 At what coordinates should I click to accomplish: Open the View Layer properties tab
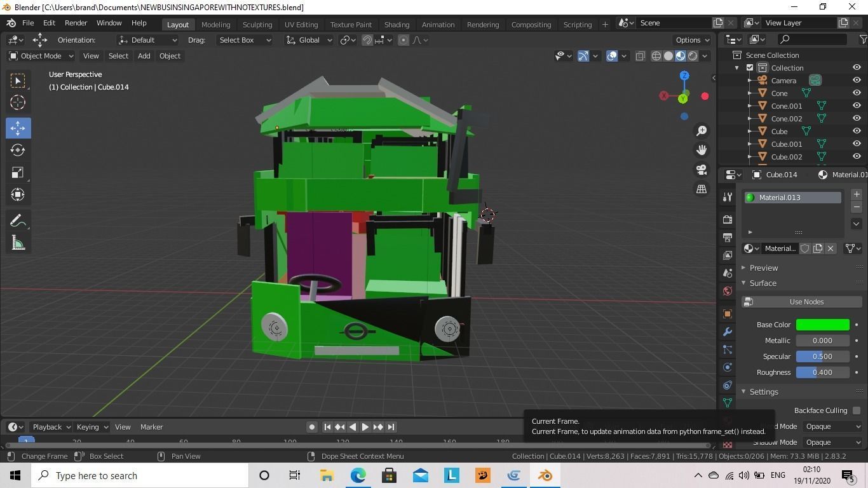tap(728, 255)
